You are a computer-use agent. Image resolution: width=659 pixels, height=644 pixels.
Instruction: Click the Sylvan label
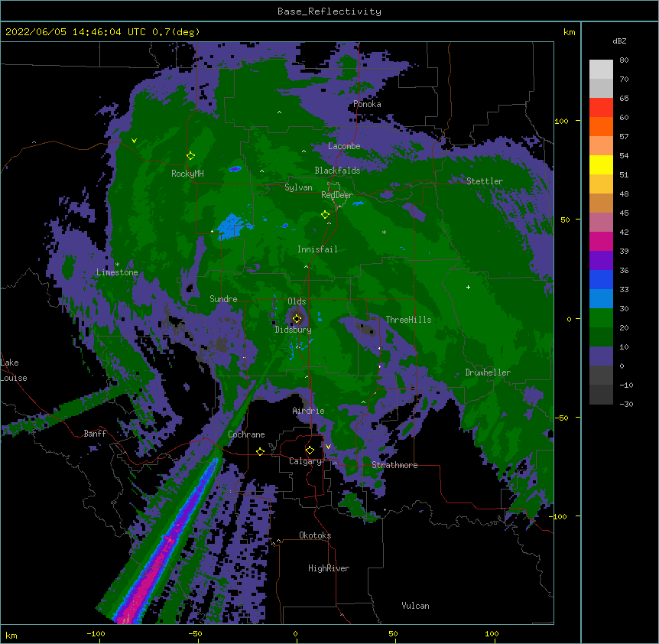(x=298, y=187)
